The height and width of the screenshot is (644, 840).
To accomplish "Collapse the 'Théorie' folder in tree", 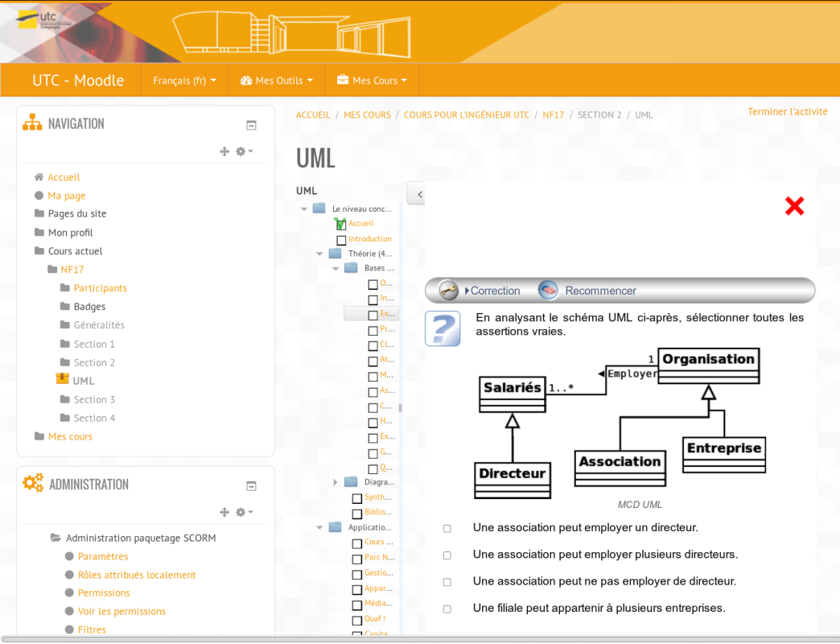I will (x=319, y=254).
